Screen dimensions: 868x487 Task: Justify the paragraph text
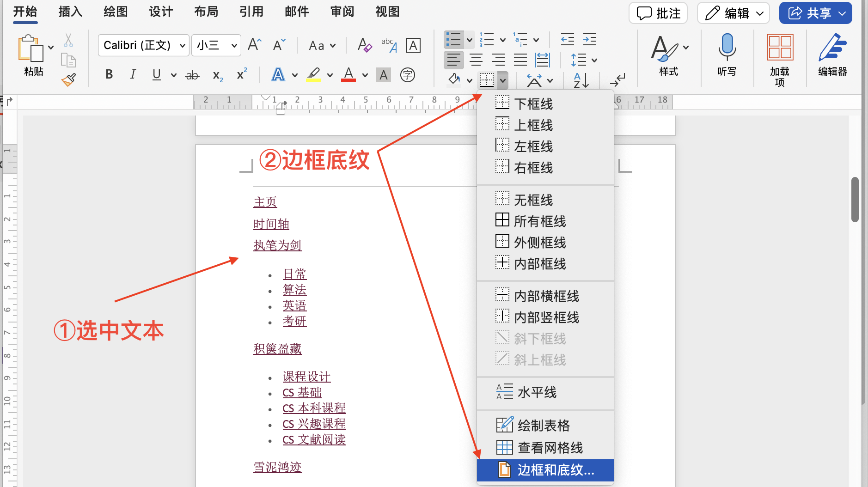click(520, 60)
